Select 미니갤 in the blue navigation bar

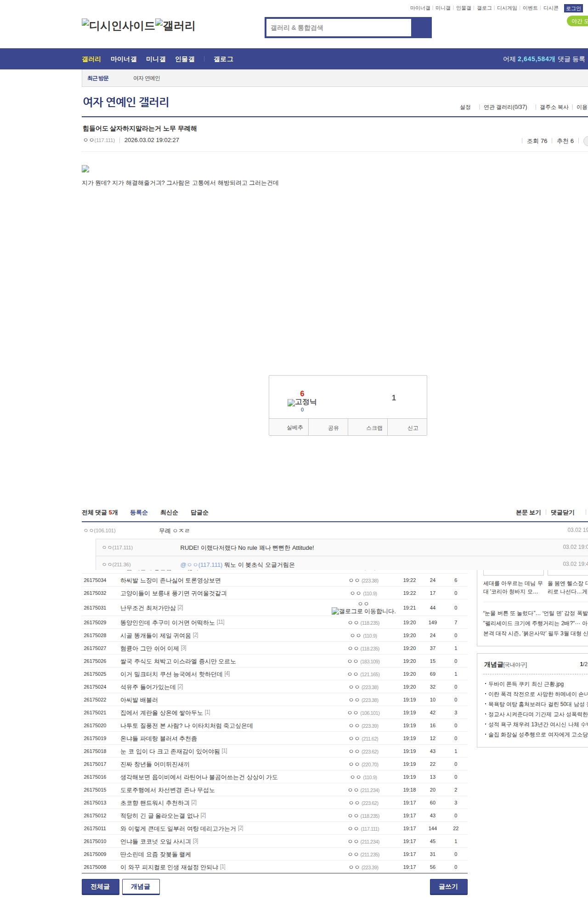156,59
